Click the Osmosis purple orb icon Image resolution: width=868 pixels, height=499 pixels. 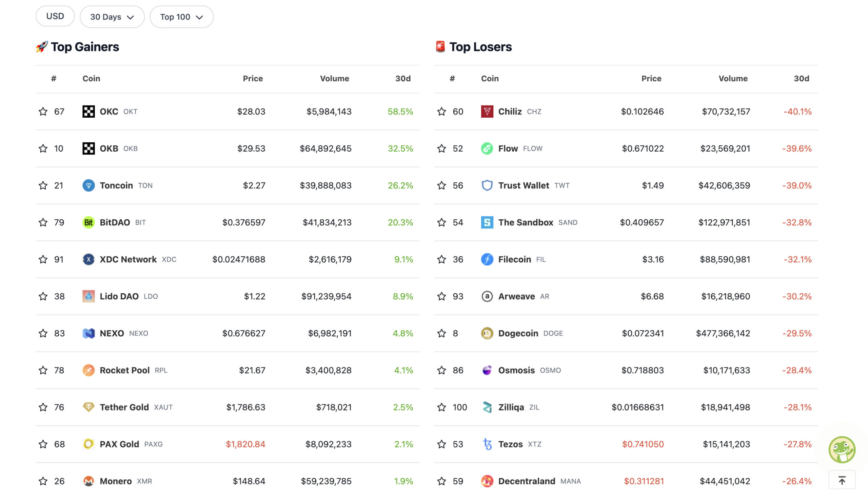tap(487, 371)
